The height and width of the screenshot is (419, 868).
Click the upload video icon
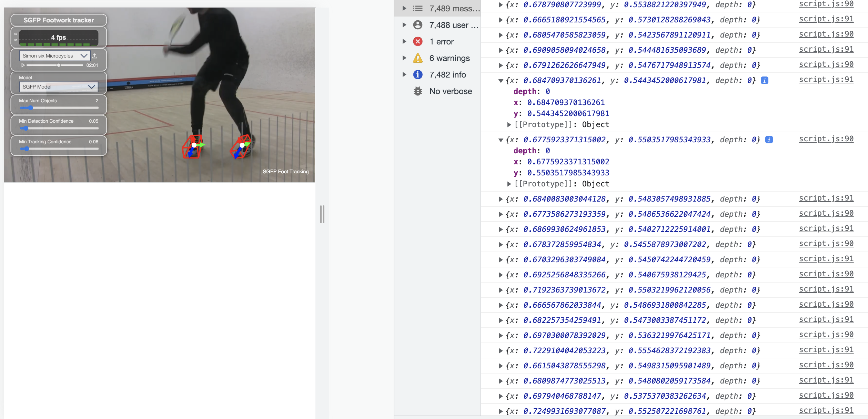pyautogui.click(x=95, y=55)
